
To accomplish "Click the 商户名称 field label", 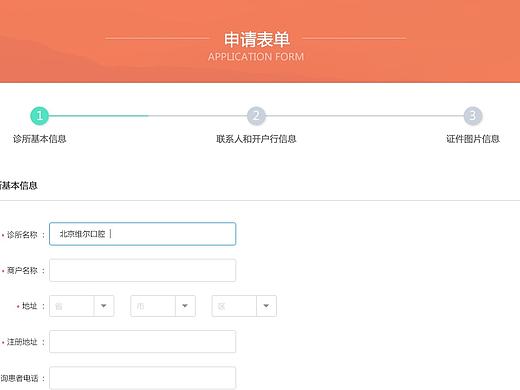I will [22, 270].
